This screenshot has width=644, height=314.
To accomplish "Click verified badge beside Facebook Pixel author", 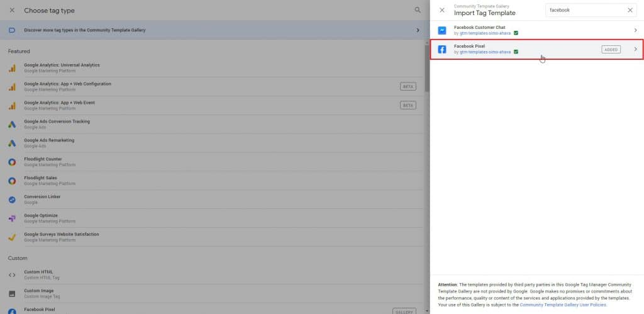I will 516,52.
